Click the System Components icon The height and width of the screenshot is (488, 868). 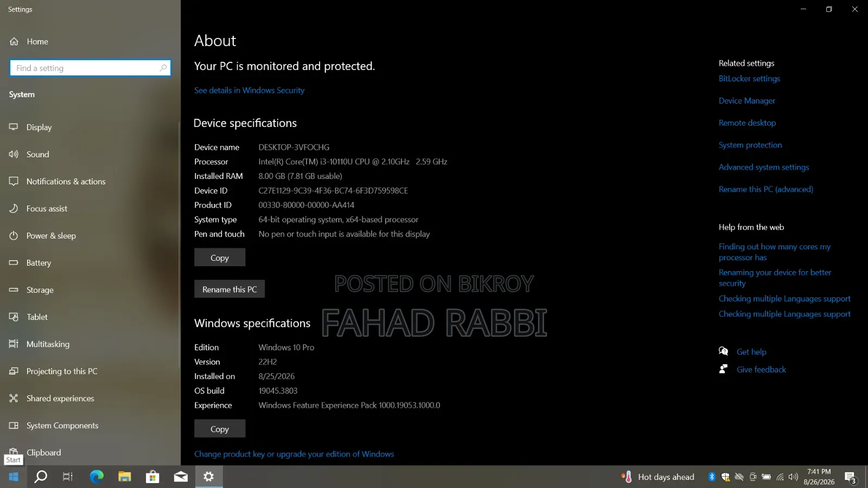click(14, 425)
